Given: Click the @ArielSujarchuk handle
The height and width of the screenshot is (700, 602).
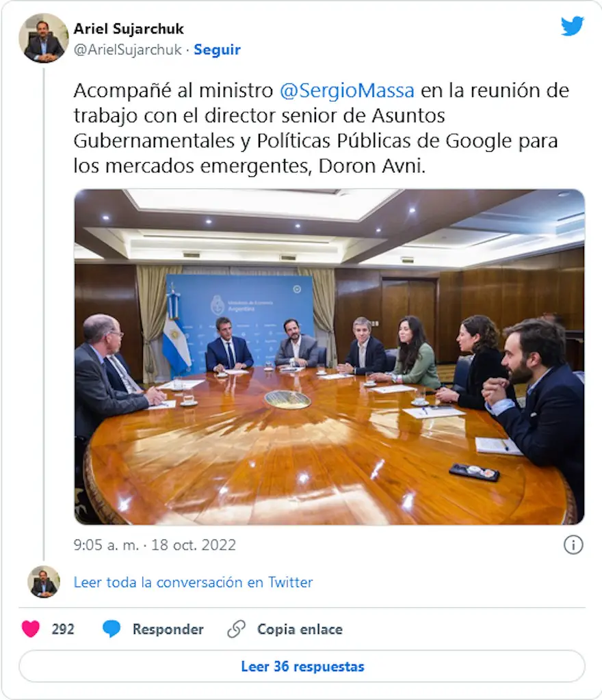Looking at the screenshot, I should click(128, 49).
